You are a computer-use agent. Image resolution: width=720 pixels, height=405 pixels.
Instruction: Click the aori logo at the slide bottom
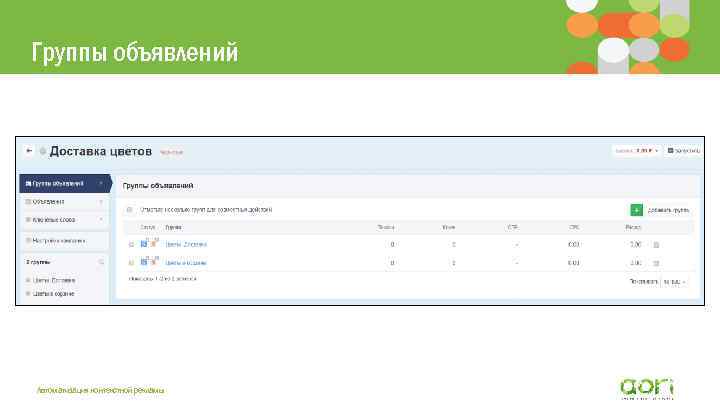click(x=647, y=388)
